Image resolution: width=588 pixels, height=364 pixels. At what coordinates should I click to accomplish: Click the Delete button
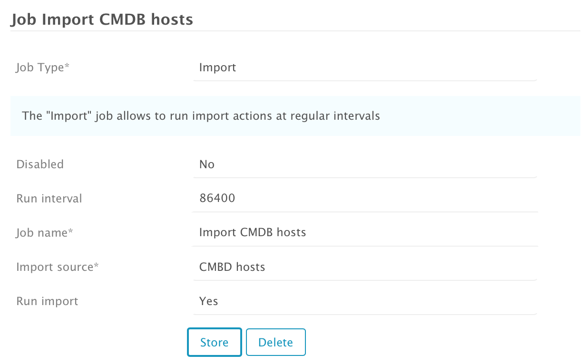coord(276,342)
